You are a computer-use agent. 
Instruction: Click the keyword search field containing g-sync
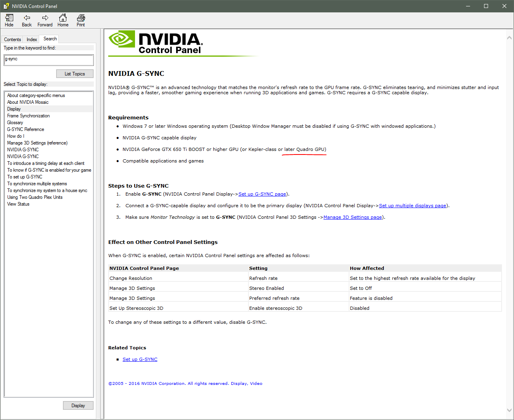tap(49, 60)
